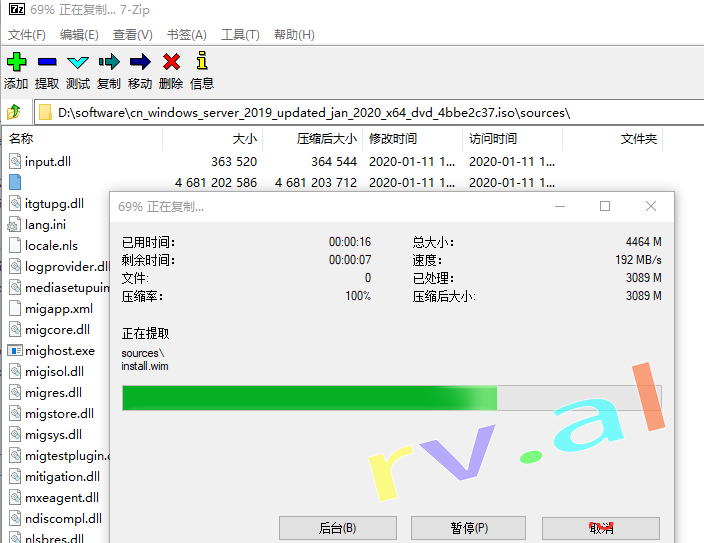Minimize the copying progress dialog
The width and height of the screenshot is (704, 543).
click(x=559, y=206)
